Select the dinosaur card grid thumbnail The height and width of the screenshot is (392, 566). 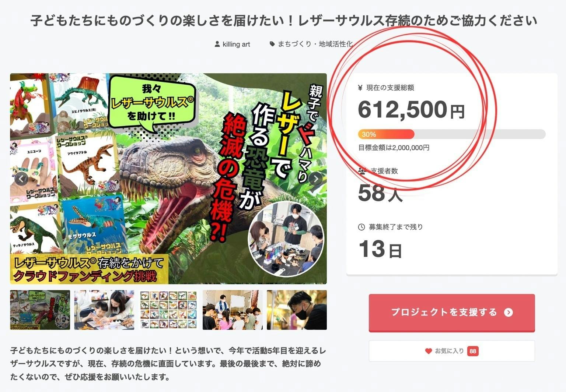point(168,310)
